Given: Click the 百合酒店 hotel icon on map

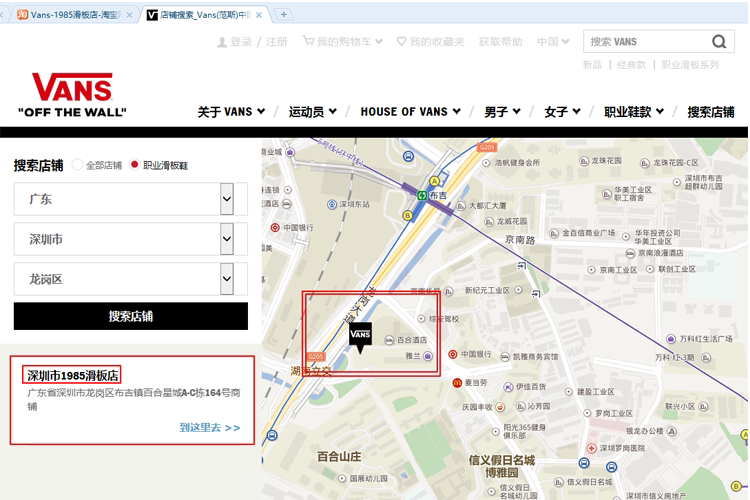Looking at the screenshot, I should (389, 340).
